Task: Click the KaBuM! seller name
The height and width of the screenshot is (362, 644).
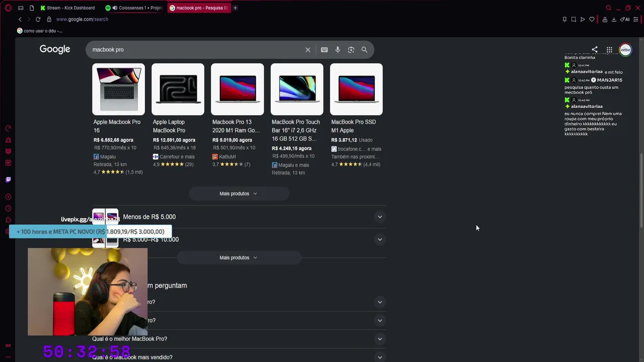Action: (227, 157)
